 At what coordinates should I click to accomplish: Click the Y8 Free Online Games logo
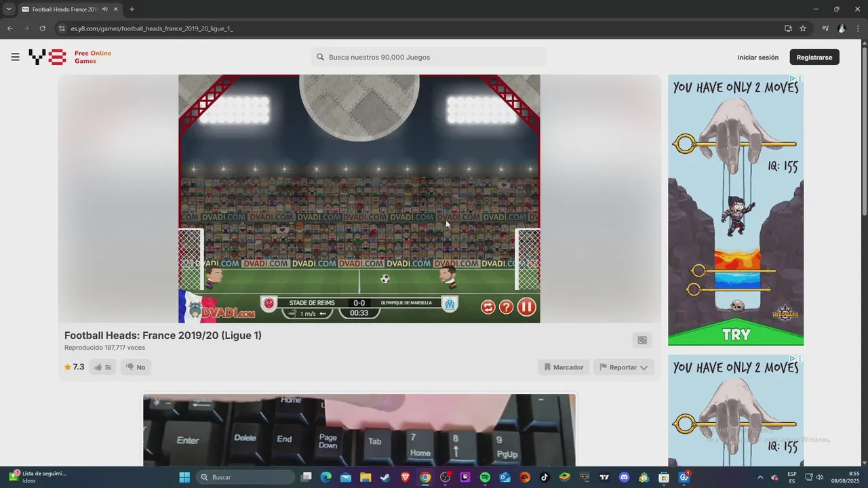[70, 57]
